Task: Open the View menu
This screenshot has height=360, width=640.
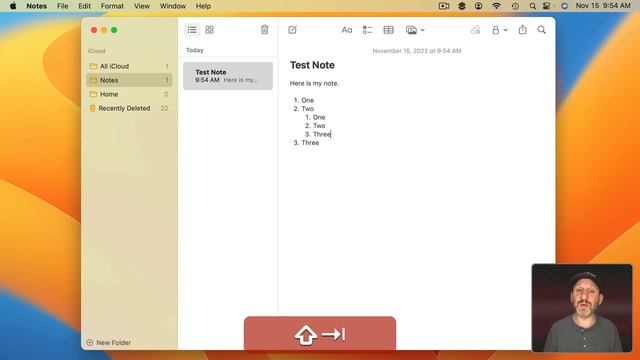Action: [x=142, y=6]
